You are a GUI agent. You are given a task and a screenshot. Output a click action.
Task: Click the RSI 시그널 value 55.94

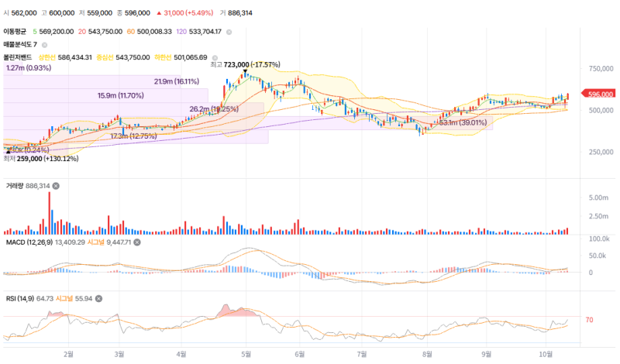84,298
